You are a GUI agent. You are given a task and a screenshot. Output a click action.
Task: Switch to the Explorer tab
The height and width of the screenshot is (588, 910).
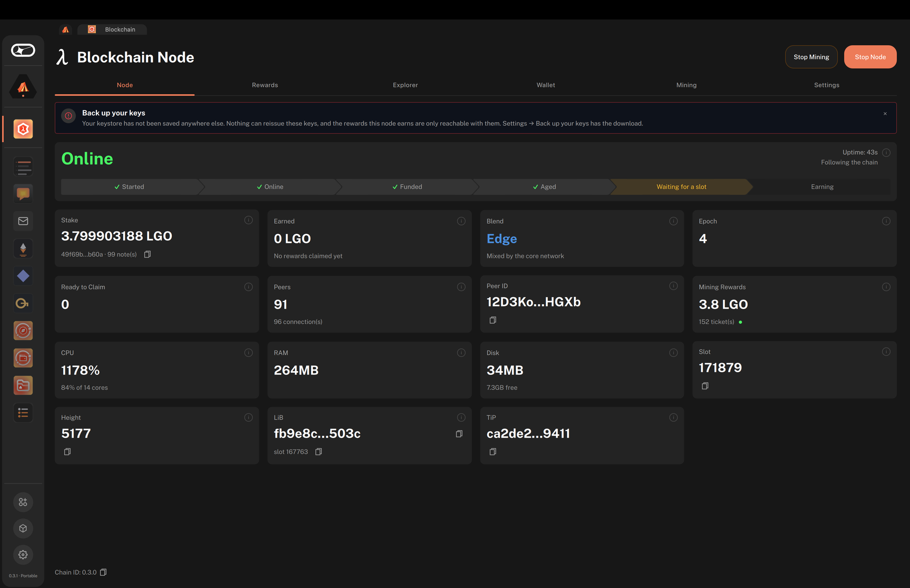[x=405, y=85]
